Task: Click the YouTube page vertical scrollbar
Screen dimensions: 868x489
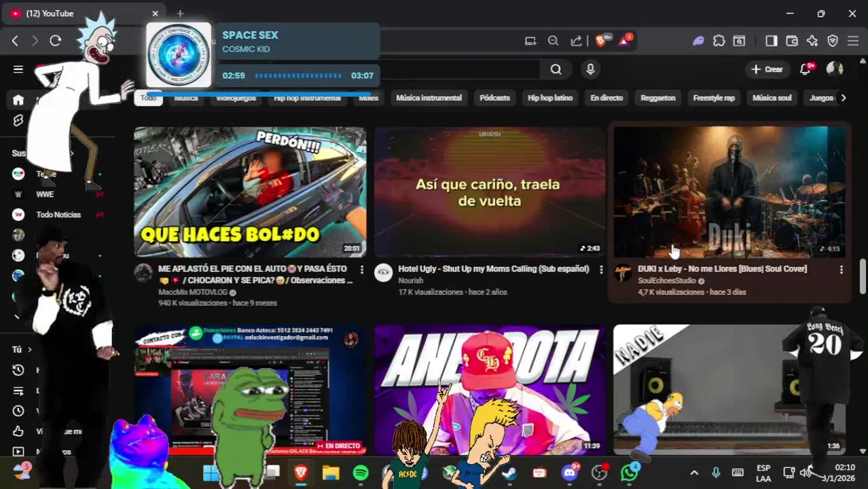Action: point(863,275)
